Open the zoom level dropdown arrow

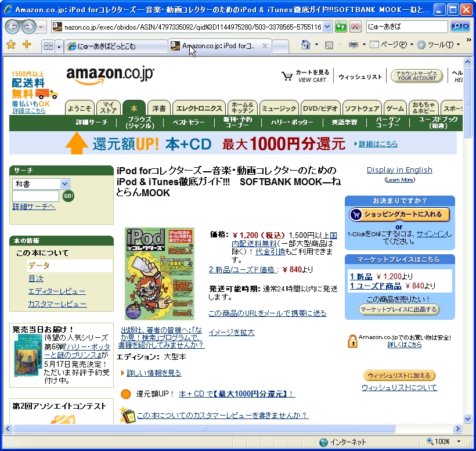point(459,441)
